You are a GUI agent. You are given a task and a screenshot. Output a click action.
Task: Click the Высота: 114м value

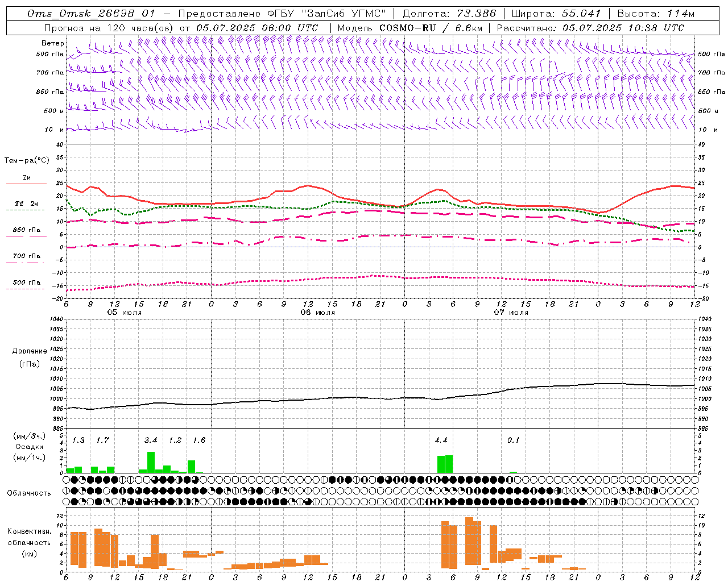pos(656,14)
